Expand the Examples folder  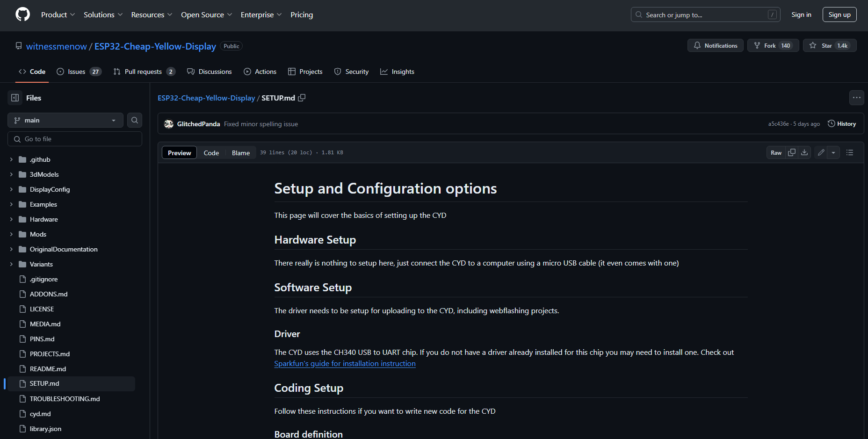pyautogui.click(x=11, y=204)
